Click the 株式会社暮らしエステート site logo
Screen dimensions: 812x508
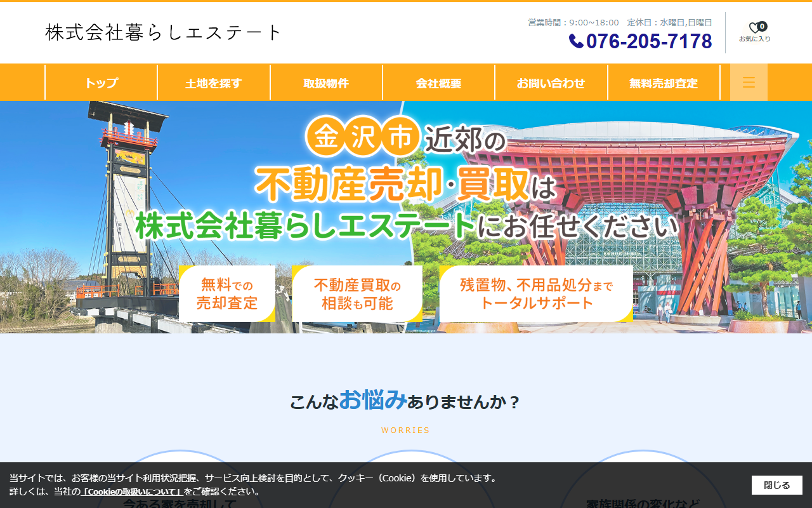[x=164, y=32]
